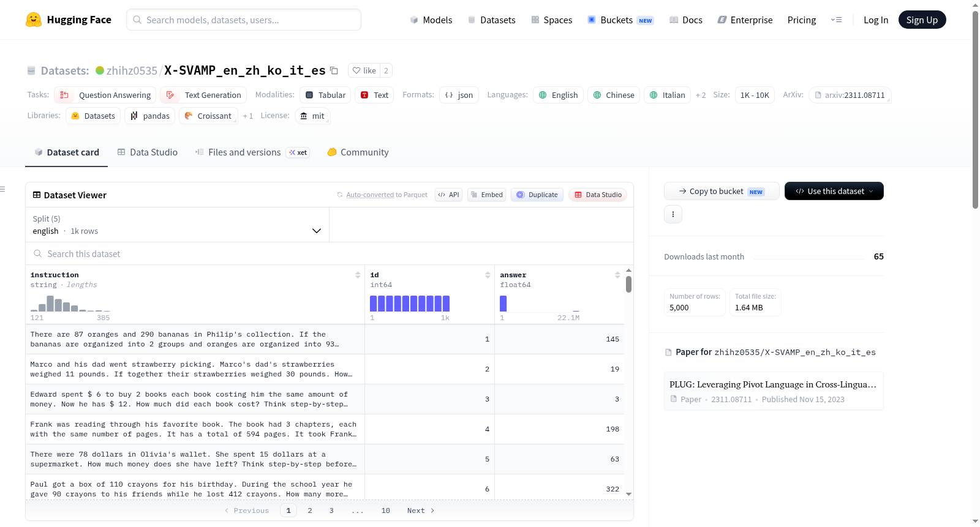
Task: Open the arxiv:2311.08711 tag
Action: [850, 95]
